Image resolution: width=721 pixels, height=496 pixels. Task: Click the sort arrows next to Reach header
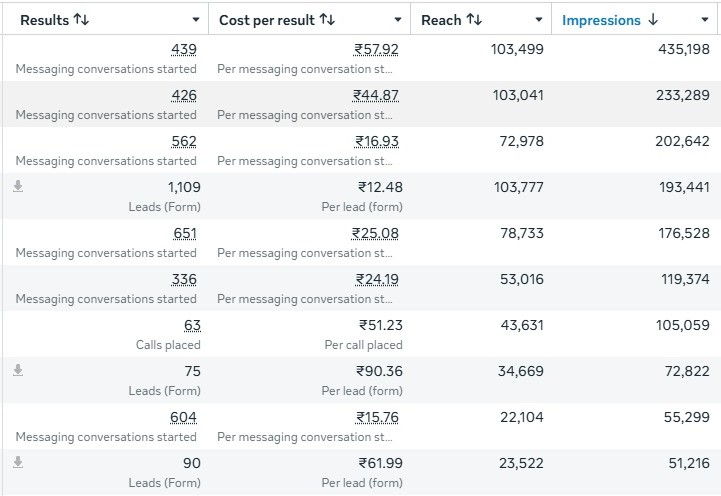point(474,20)
